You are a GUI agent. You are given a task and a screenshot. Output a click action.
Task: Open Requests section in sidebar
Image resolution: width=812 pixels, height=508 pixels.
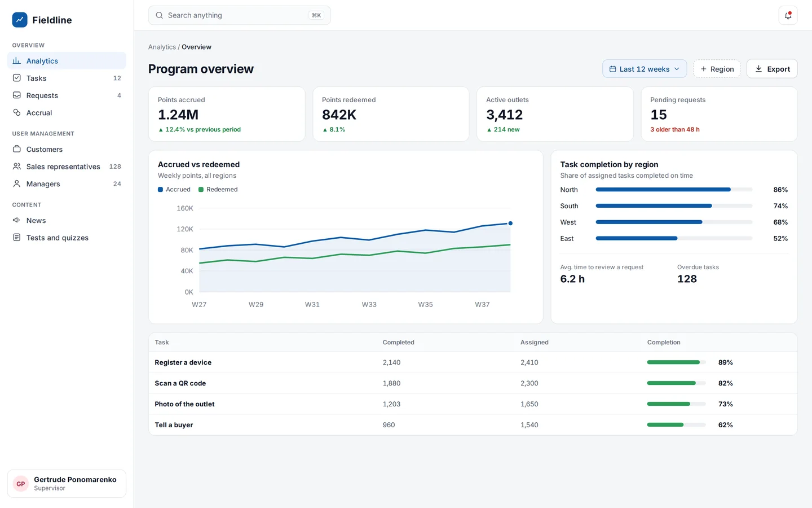67,95
